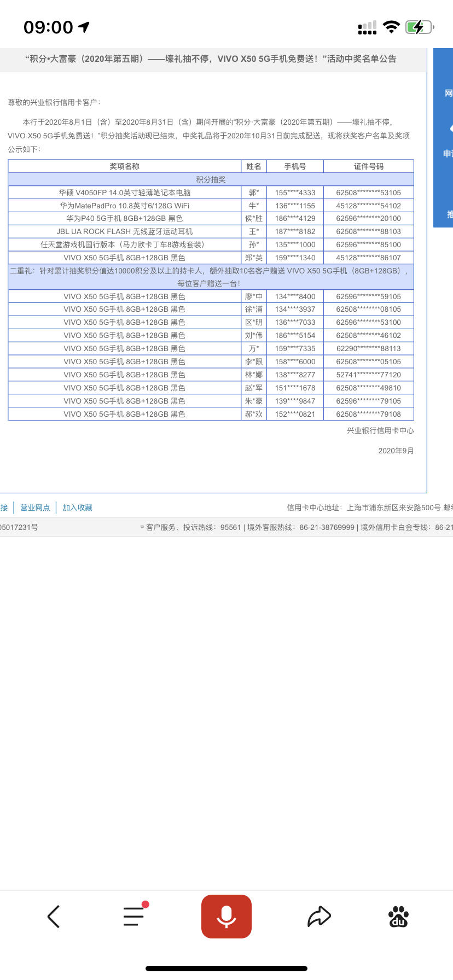The image size is (453, 980).
Task: Select the 奖项名称 column header
Action: [125, 166]
